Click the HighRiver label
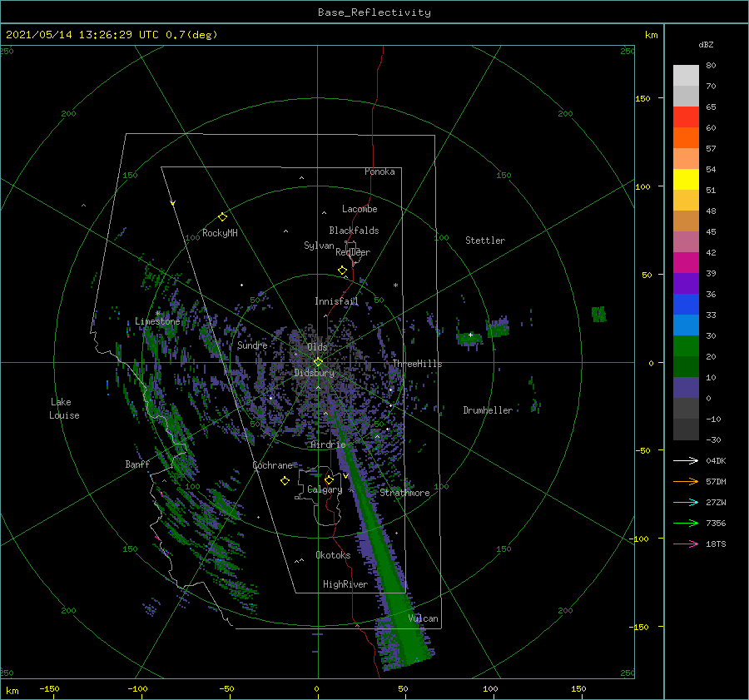The image size is (749, 700). pyautogui.click(x=345, y=584)
